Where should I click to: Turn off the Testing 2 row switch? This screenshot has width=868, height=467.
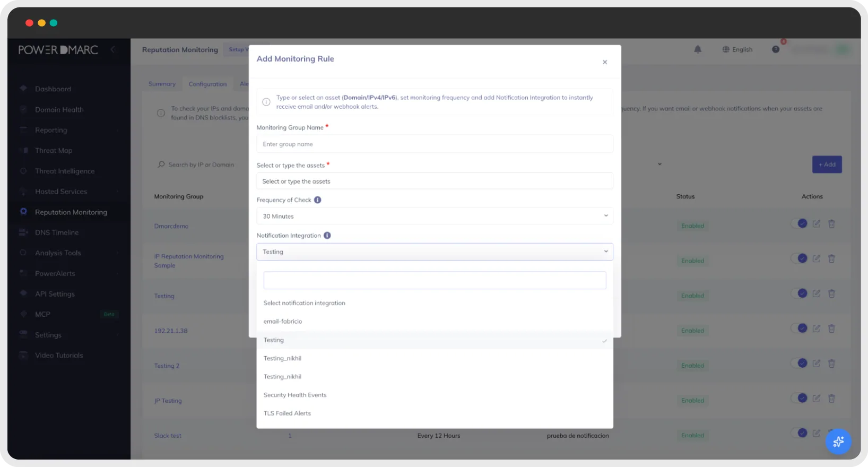point(799,363)
